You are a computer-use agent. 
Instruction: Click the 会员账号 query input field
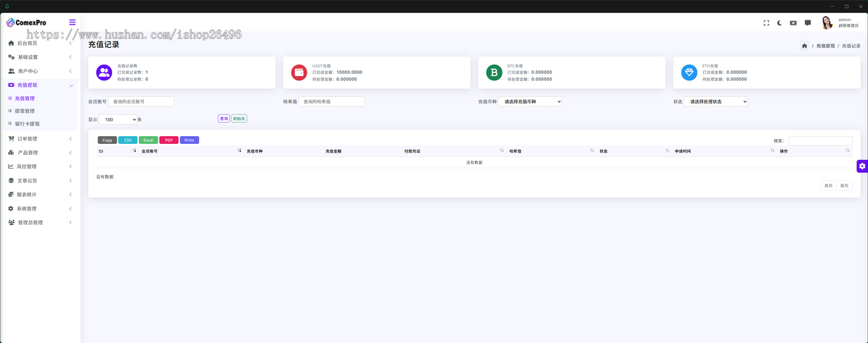click(x=141, y=102)
